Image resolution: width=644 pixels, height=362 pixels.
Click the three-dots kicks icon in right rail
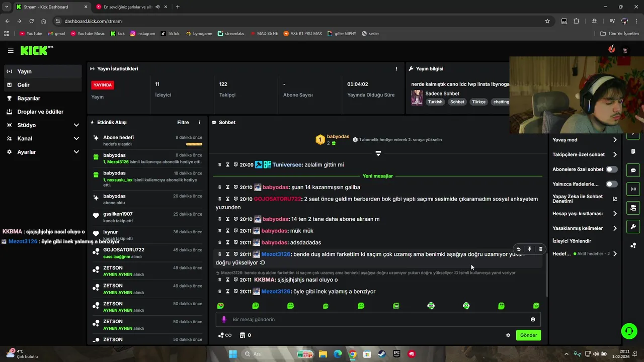pyautogui.click(x=633, y=245)
